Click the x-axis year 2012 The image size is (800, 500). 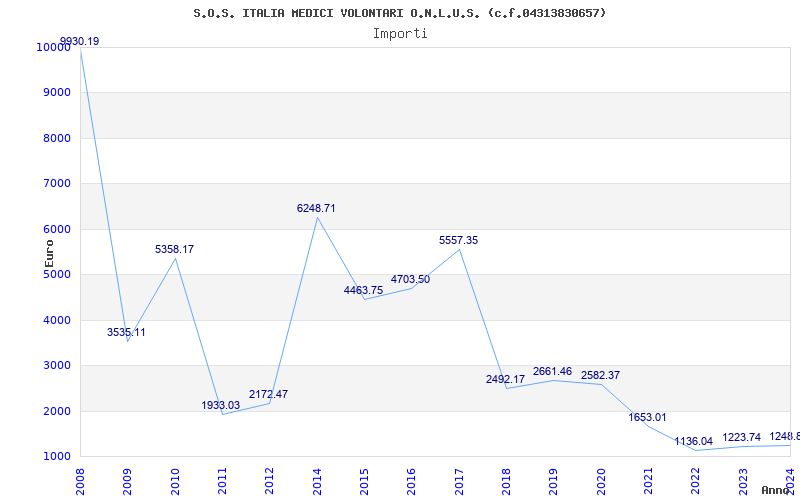[270, 481]
